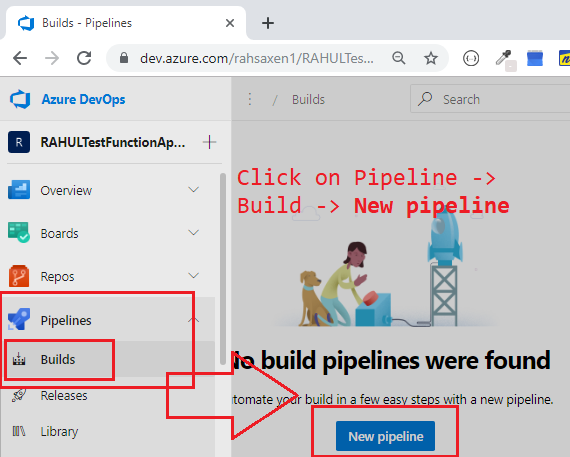570x457 pixels.
Task: Click the search magnifier icon
Action: (x=425, y=99)
